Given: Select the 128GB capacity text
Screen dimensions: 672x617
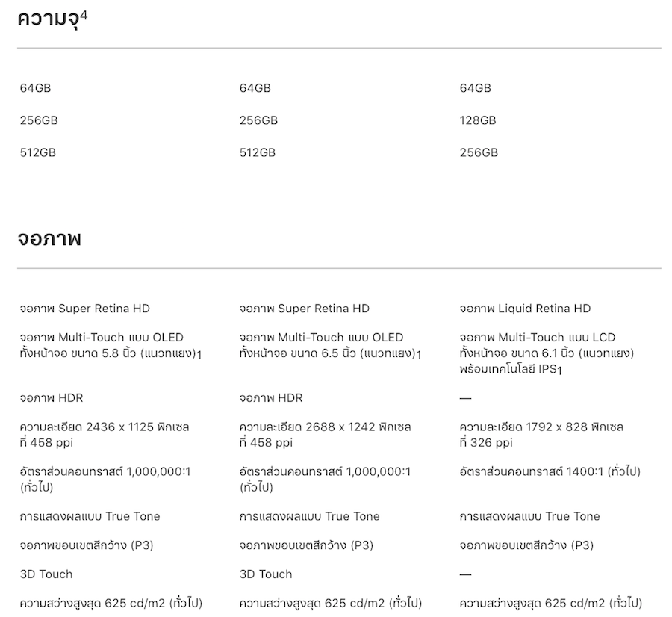Looking at the screenshot, I should click(x=478, y=120).
